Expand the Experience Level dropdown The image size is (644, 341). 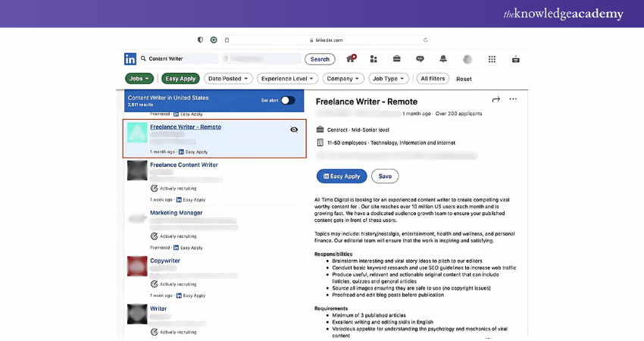pyautogui.click(x=288, y=79)
